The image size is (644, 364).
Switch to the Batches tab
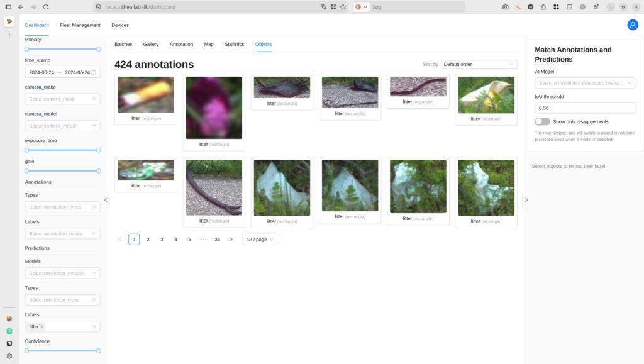tap(123, 44)
